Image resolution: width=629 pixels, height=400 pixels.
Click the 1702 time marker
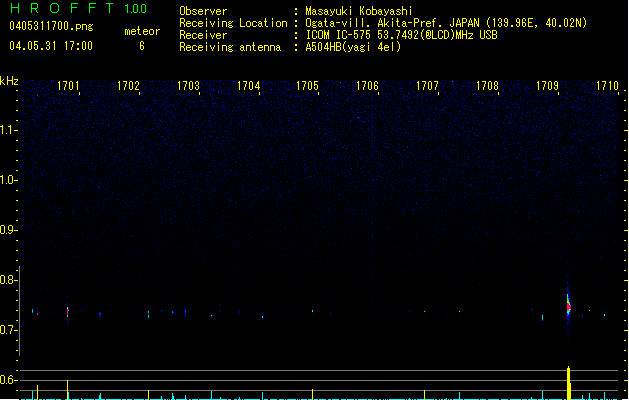pyautogui.click(x=128, y=86)
